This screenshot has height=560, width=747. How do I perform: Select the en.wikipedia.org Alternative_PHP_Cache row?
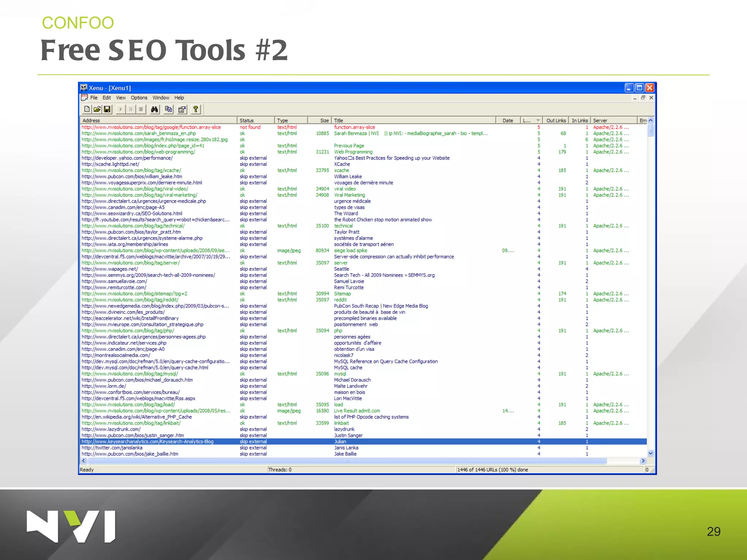tap(363, 417)
